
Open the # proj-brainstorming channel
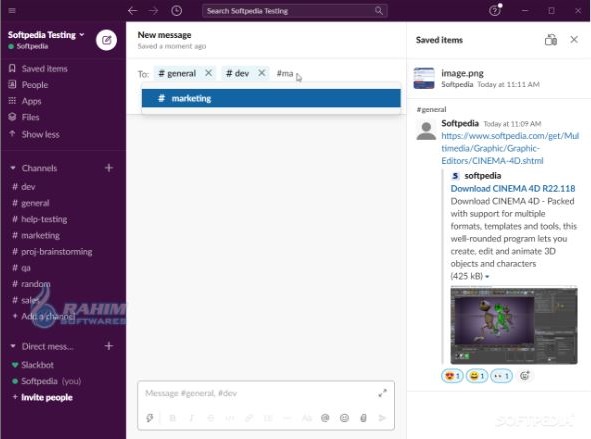(57, 252)
